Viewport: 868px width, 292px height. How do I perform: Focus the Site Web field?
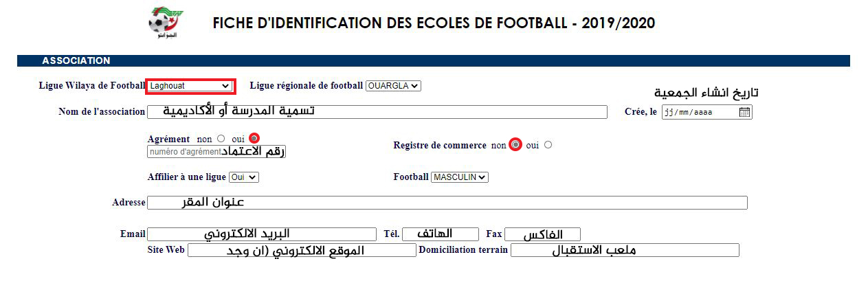point(301,250)
